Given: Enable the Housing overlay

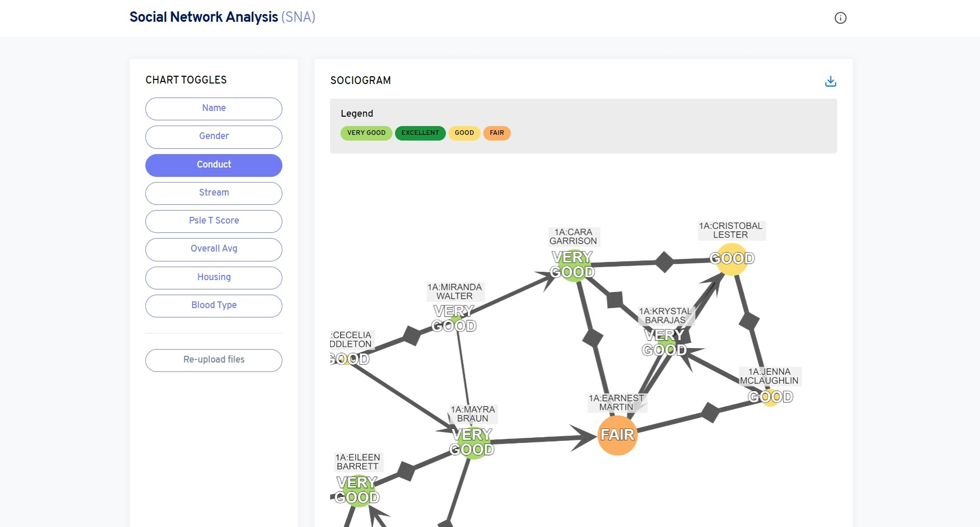Looking at the screenshot, I should tap(213, 278).
